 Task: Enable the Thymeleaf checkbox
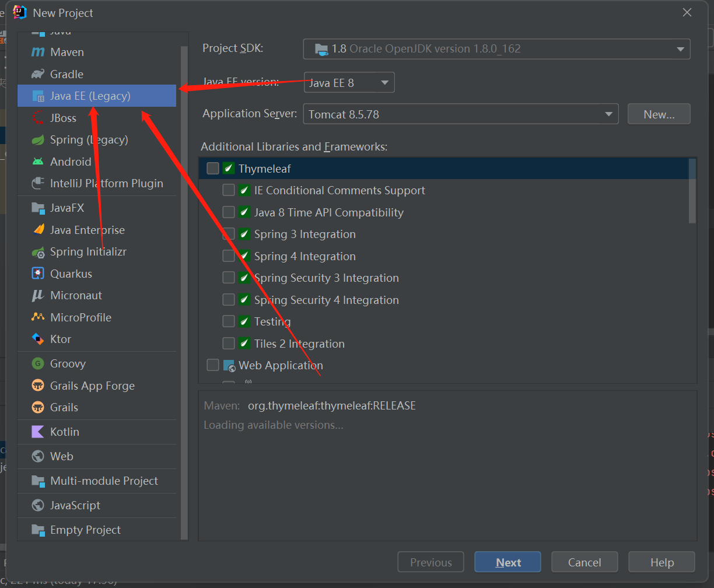[x=213, y=169]
